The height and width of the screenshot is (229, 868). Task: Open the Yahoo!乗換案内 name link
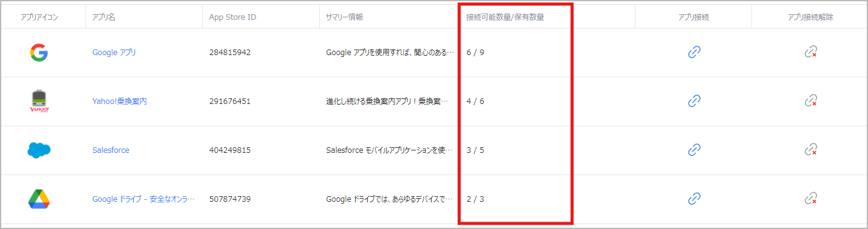point(120,101)
